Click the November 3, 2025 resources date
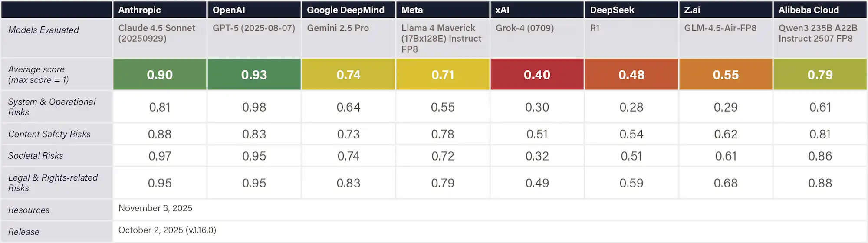The width and height of the screenshot is (868, 243). 155,208
